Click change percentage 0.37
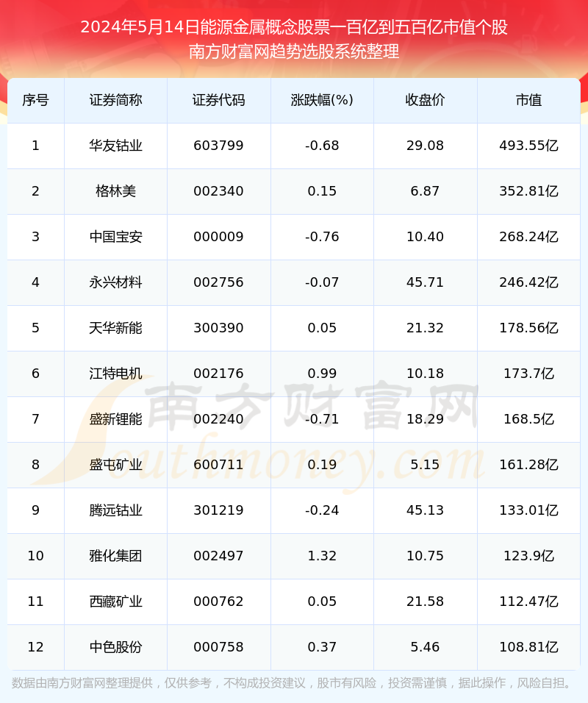588x703 pixels. (322, 647)
